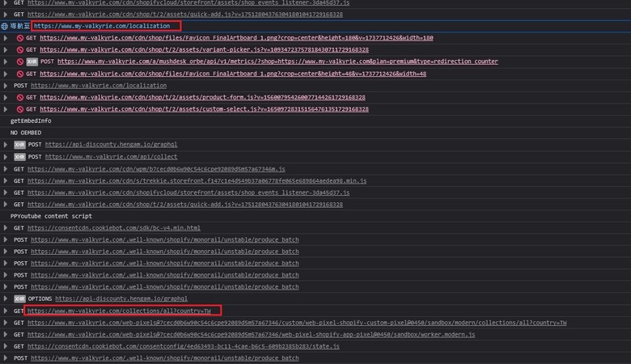
Task: Click blocked icon on variant-picker.js request
Action: click(19, 50)
